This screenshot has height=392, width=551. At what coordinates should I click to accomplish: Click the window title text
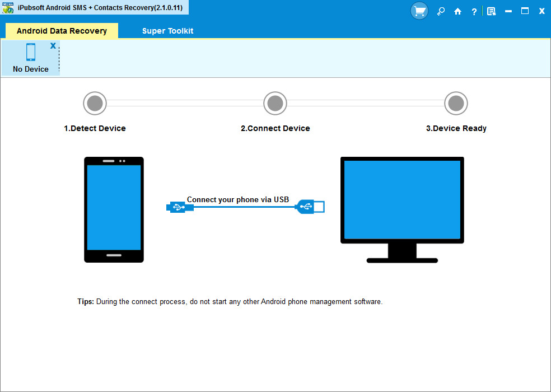(100, 8)
